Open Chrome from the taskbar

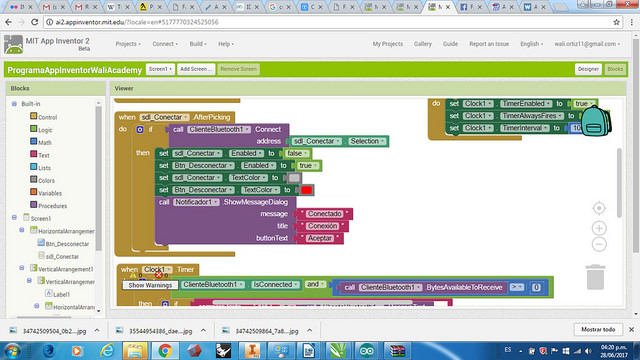pos(165,351)
